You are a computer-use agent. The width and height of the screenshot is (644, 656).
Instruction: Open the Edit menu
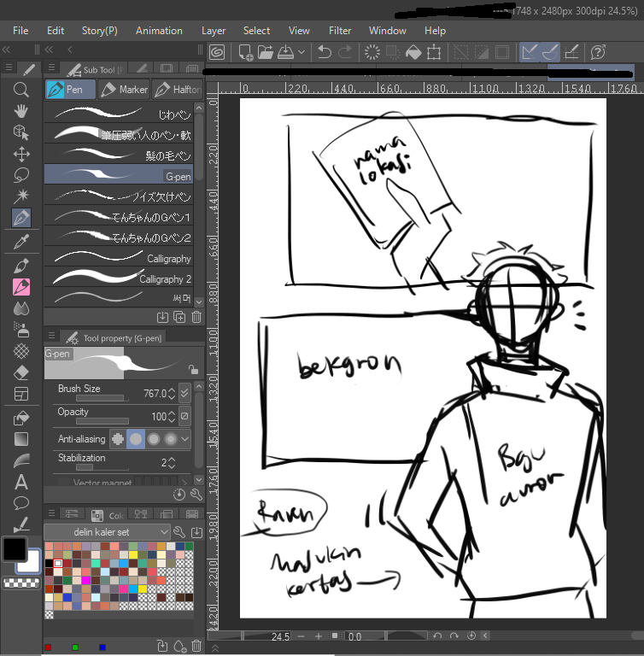[56, 31]
